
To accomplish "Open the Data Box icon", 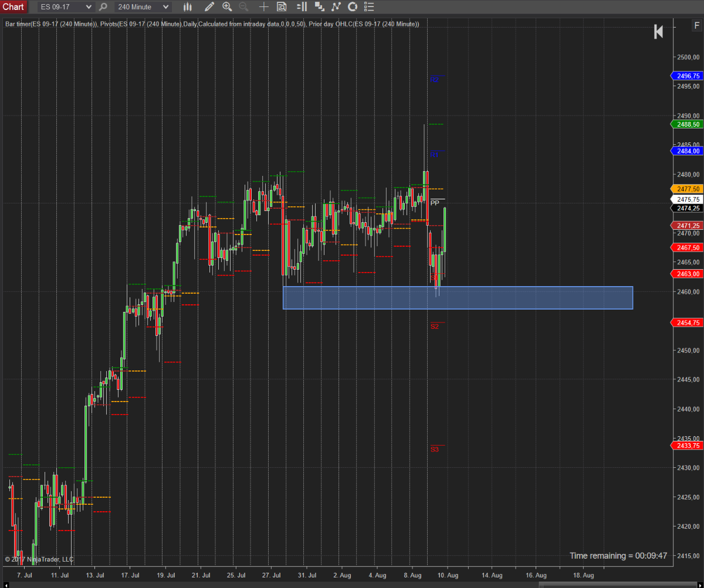I will pos(282,7).
